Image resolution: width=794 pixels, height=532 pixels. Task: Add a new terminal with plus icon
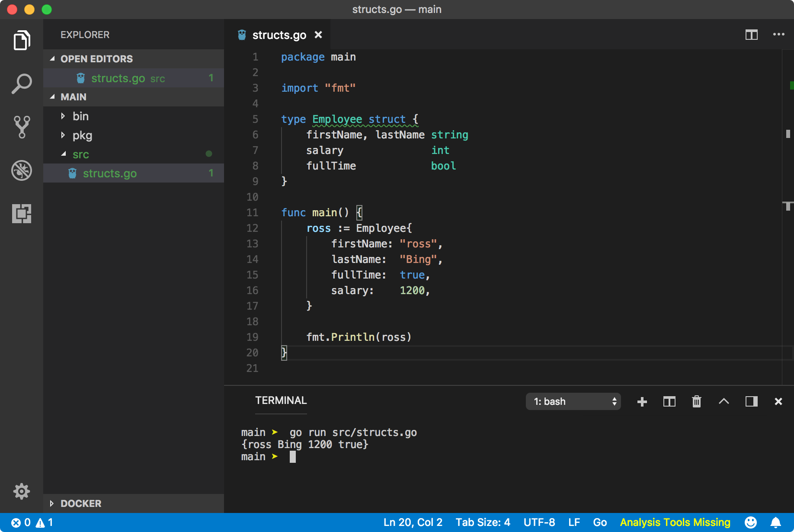642,401
